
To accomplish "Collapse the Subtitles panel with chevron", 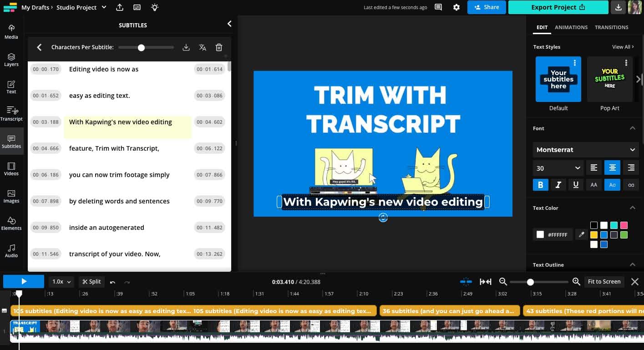I will [229, 24].
